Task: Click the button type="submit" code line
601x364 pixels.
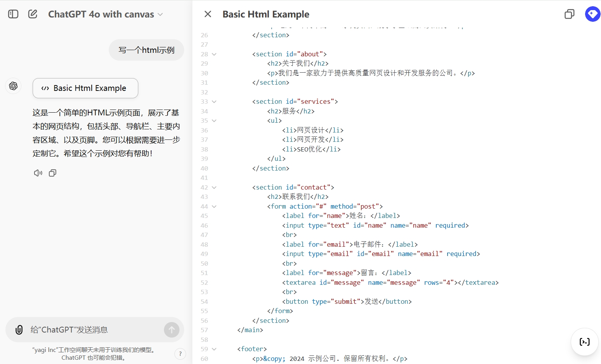Action: (347, 301)
